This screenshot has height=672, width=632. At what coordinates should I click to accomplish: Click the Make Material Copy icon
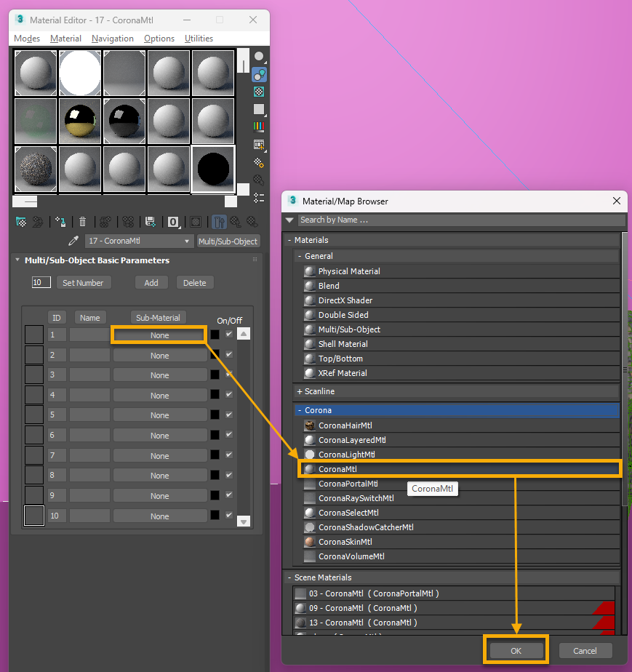click(105, 222)
